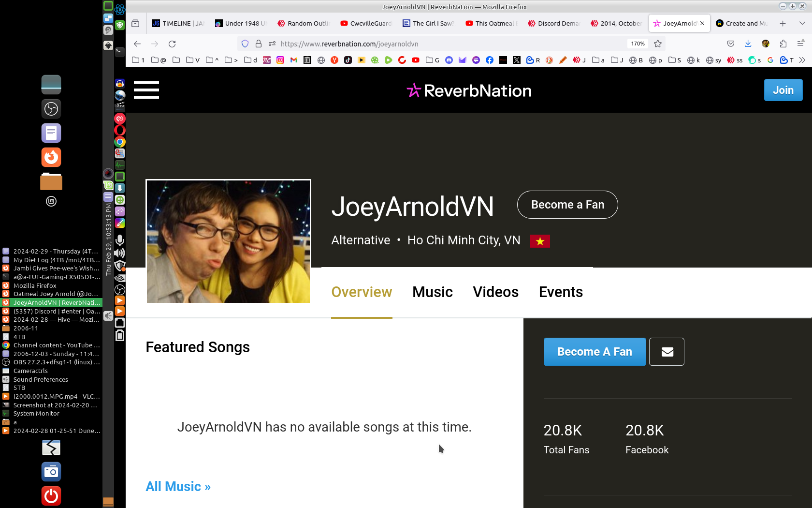Select 'Cameractrls' in window list
The image size is (812, 508).
51,371
